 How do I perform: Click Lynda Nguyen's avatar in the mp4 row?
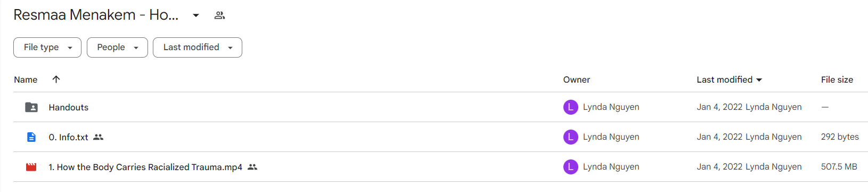tap(570, 167)
